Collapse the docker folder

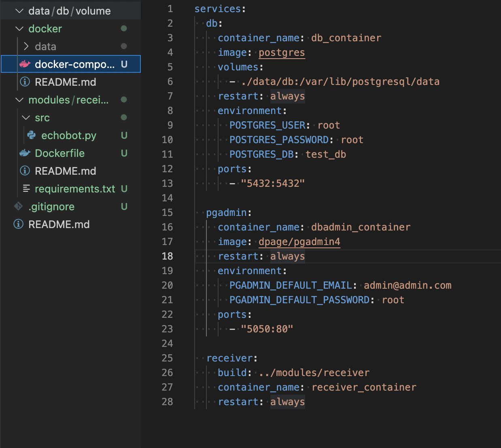pos(19,29)
